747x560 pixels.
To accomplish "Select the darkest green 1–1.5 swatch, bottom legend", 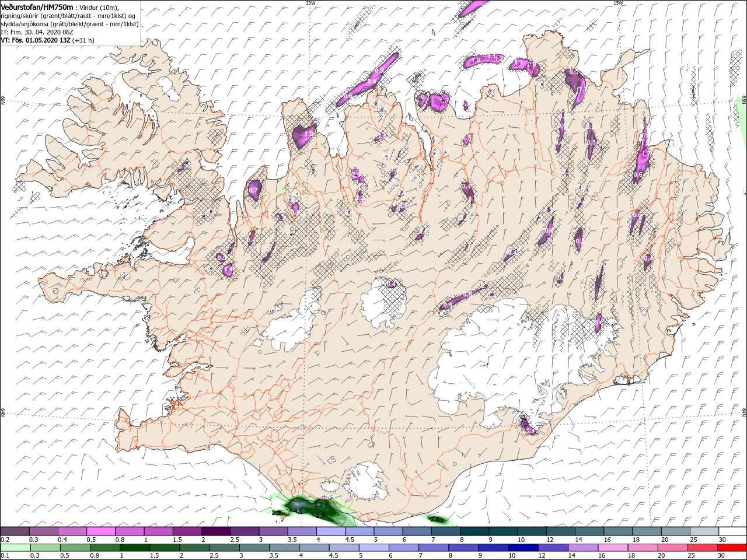I will pos(135,548).
